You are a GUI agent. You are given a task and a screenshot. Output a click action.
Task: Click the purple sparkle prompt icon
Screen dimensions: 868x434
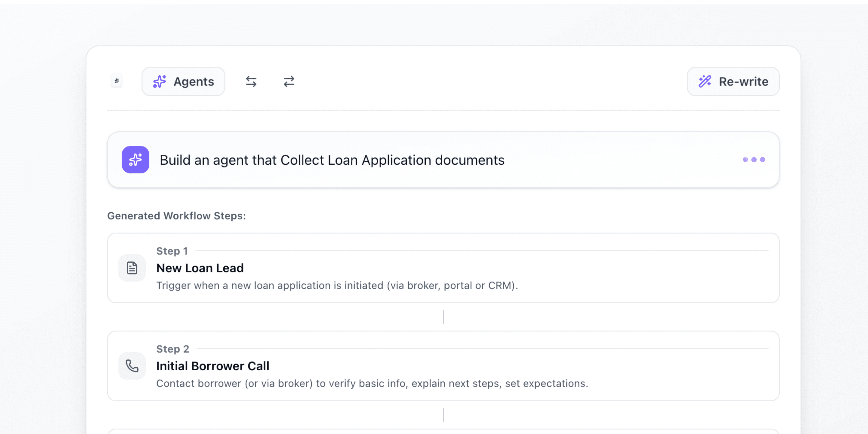pos(135,160)
